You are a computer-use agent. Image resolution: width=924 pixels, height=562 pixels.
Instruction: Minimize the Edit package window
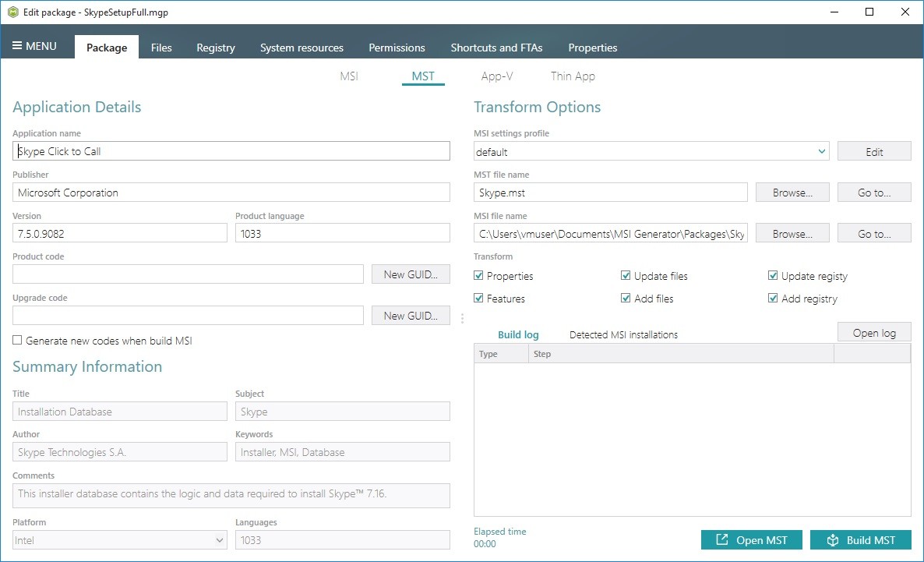[834, 12]
